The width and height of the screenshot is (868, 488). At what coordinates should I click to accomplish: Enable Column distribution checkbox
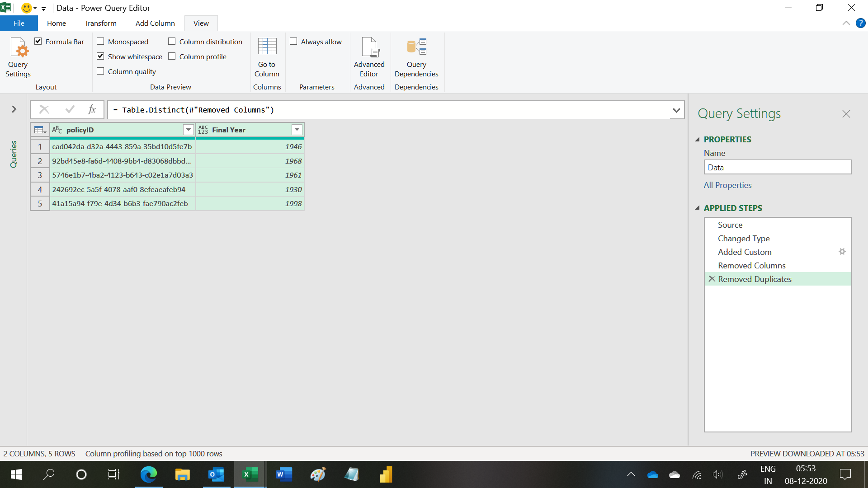pos(172,41)
